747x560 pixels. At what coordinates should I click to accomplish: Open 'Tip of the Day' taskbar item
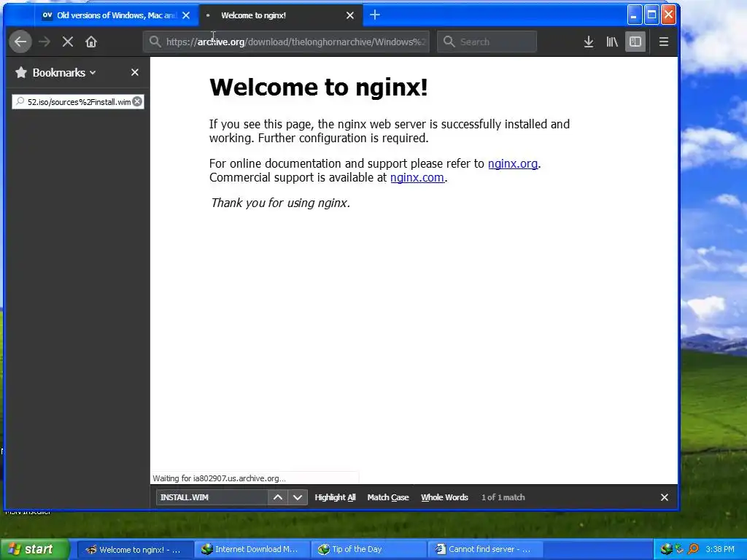coord(368,549)
